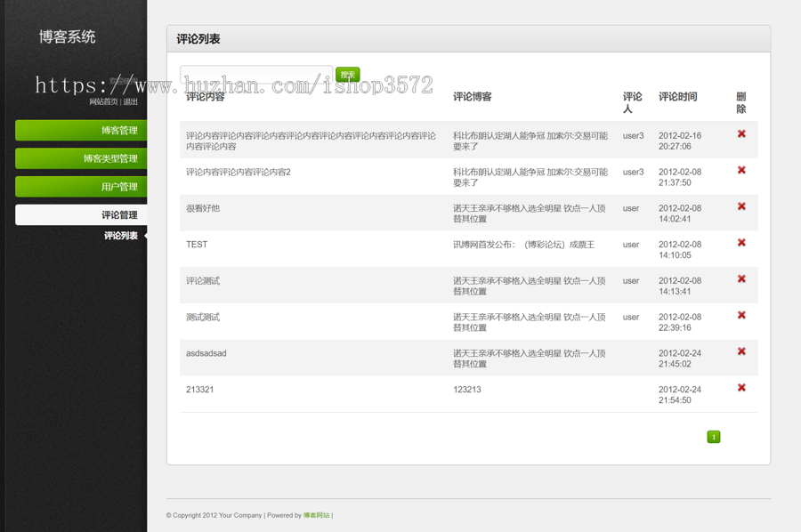Open the 评论列表 submenu item

(121, 236)
